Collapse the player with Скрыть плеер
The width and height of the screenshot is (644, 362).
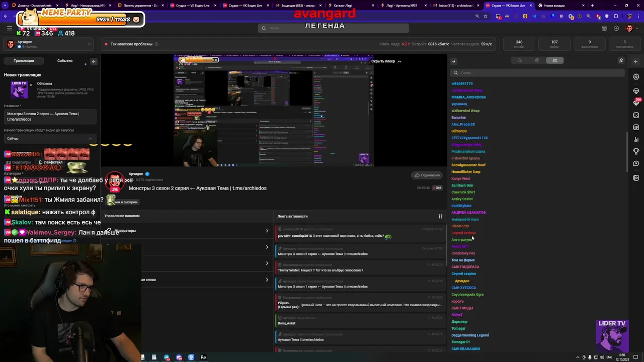tap(386, 61)
